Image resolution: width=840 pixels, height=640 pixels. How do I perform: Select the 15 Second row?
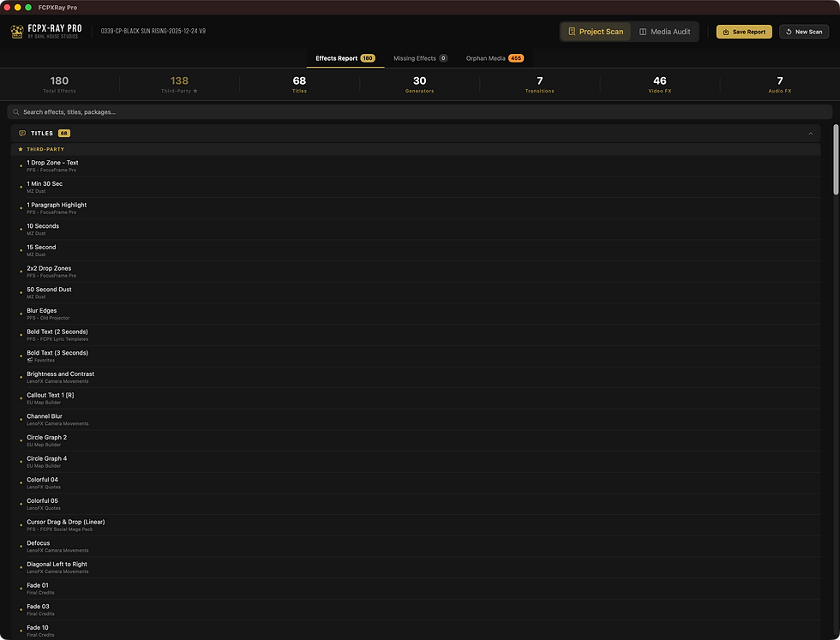tap(416, 251)
